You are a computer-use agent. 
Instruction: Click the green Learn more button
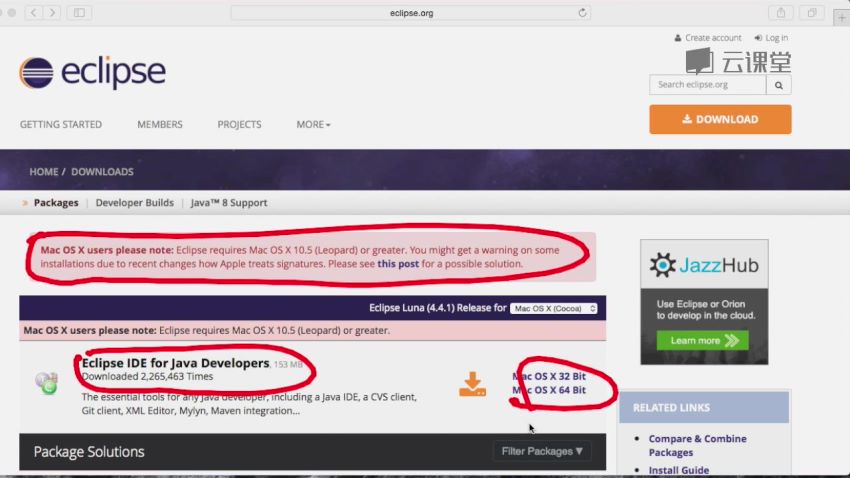point(703,340)
